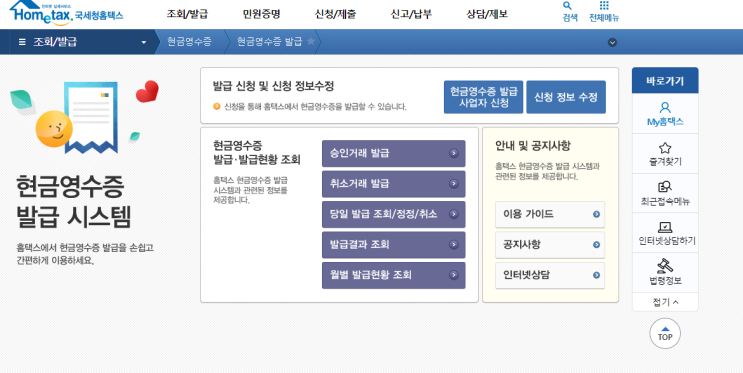Viewport: 743px width, 373px height.
Task: Click arrow icon on 승인거래 발급
Action: pos(454,153)
